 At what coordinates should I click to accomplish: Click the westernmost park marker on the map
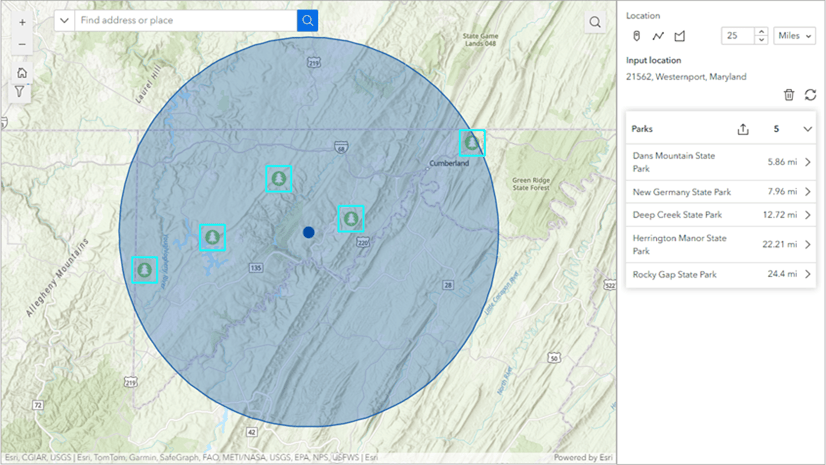pos(144,270)
